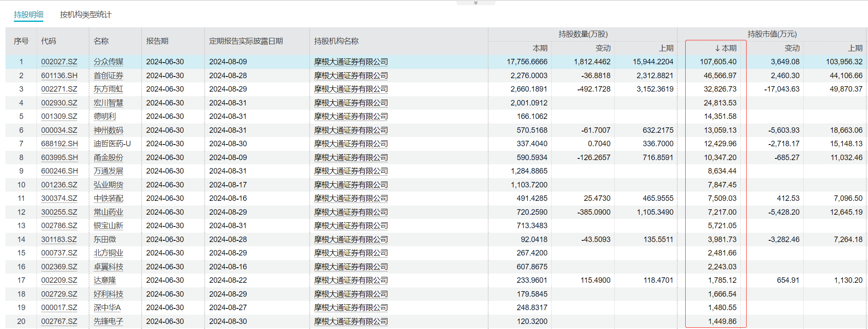Open stock code 301183.SZ link
The height and width of the screenshot is (329, 868).
coord(59,240)
